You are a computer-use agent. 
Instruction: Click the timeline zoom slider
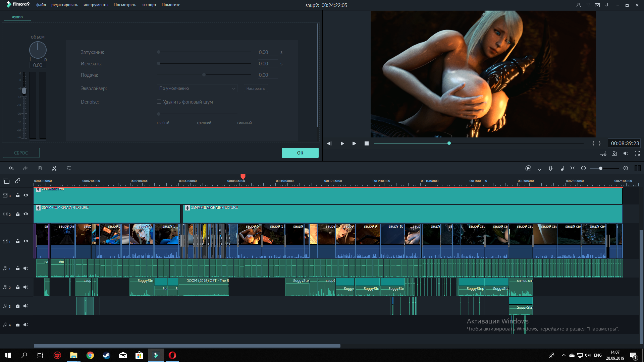[605, 168]
